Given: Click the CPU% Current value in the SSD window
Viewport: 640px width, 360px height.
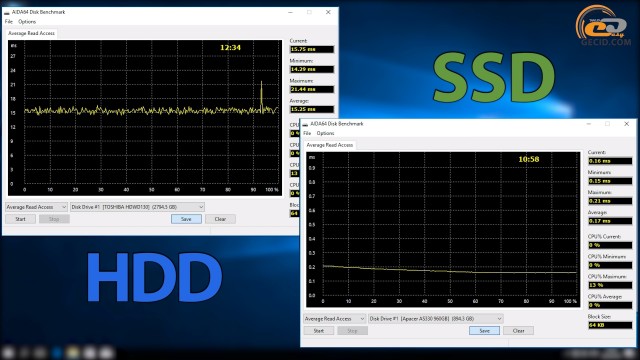Looking at the screenshot, I should [x=610, y=245].
